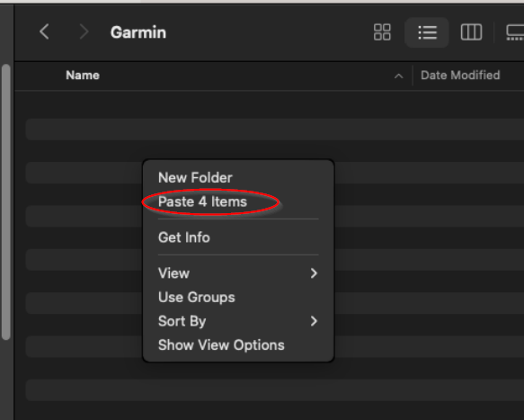Sort by the Name column header
Viewport: 524px width, 420px height.
pos(83,76)
